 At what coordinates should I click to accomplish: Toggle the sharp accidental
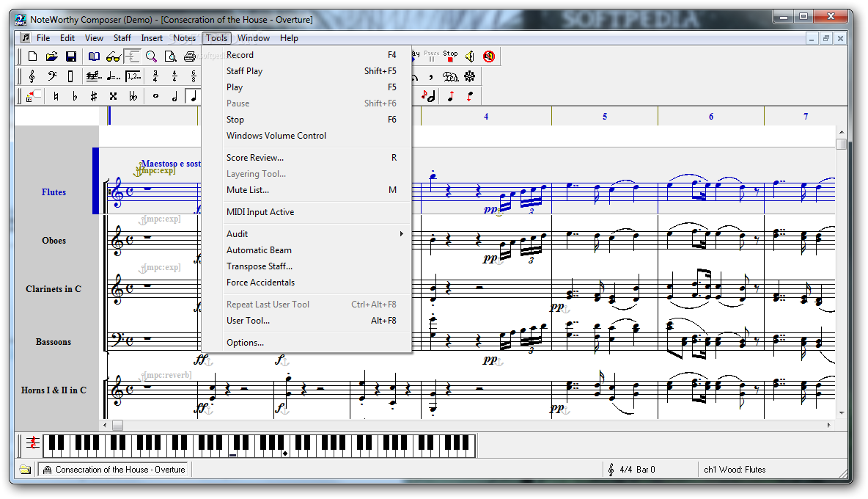tap(94, 96)
